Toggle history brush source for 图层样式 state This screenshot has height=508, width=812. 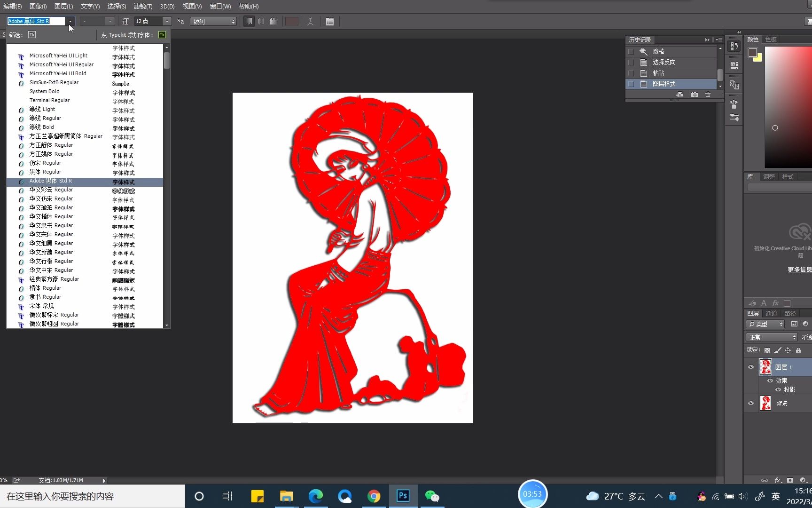[631, 84]
